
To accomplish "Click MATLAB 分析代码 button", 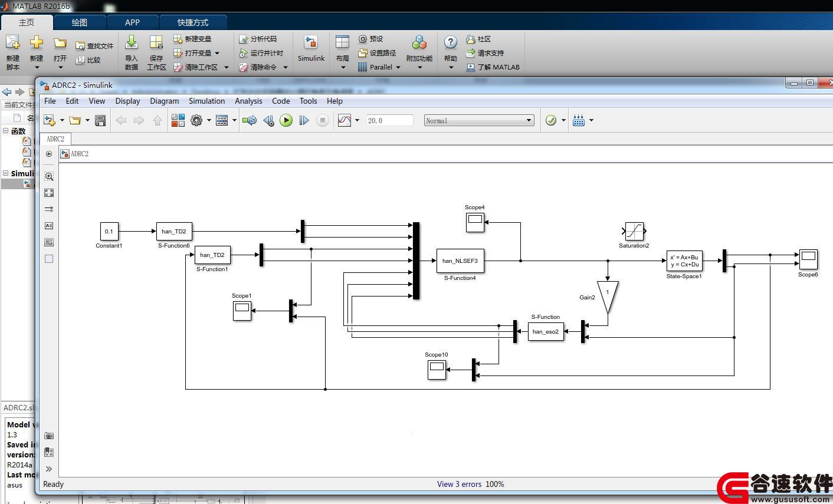I will pyautogui.click(x=258, y=39).
